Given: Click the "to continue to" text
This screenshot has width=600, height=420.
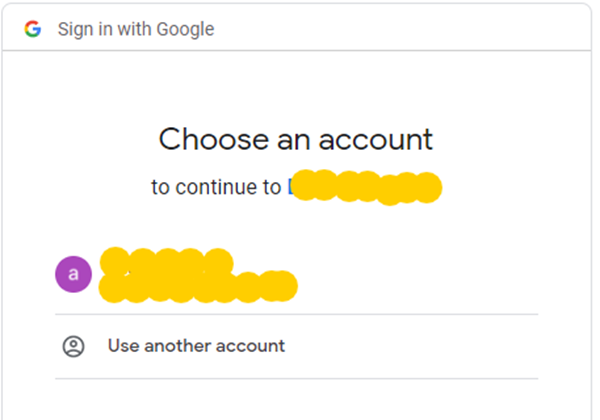Looking at the screenshot, I should coord(217,187).
